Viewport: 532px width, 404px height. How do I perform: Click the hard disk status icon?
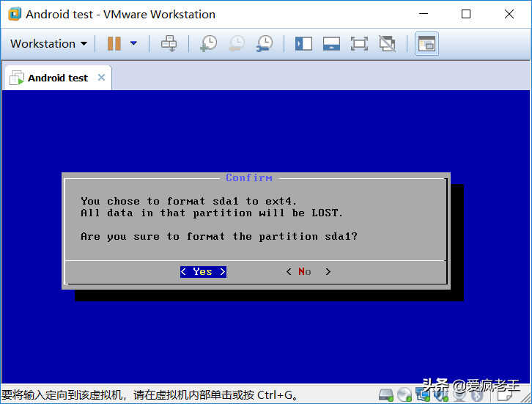(385, 394)
